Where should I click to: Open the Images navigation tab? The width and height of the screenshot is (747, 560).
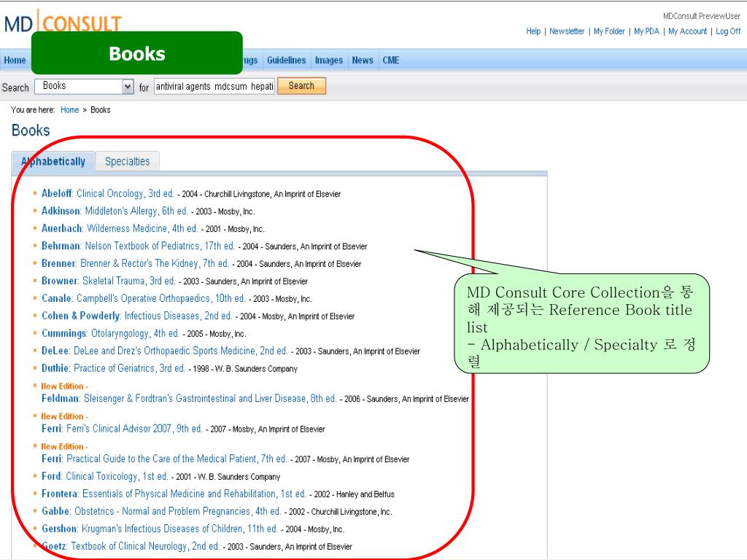(329, 61)
